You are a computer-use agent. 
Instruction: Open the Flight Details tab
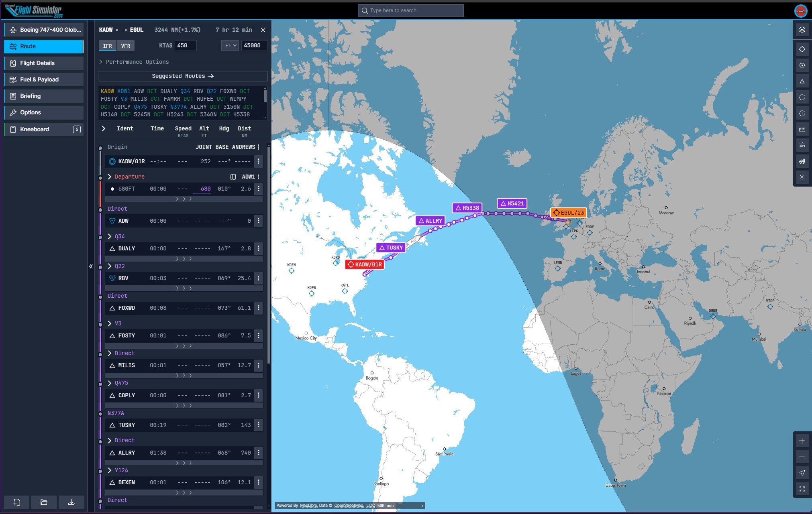[44, 63]
